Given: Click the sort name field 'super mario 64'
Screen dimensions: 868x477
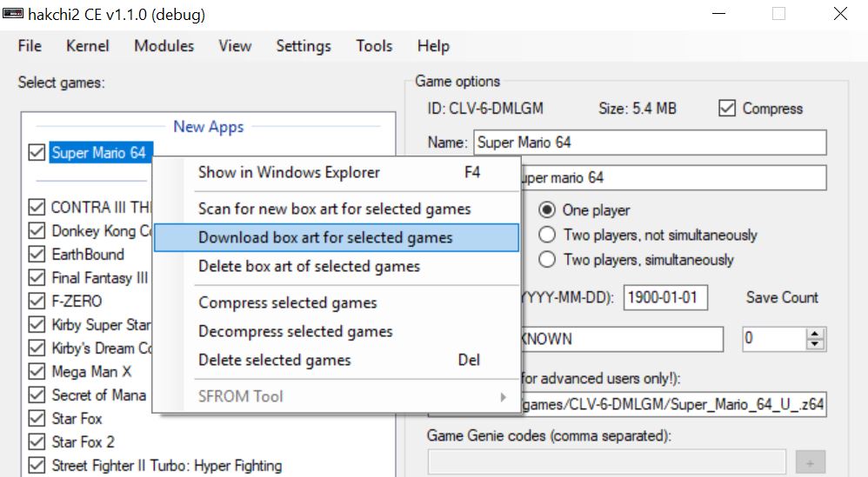Looking at the screenshot, I should click(673, 178).
